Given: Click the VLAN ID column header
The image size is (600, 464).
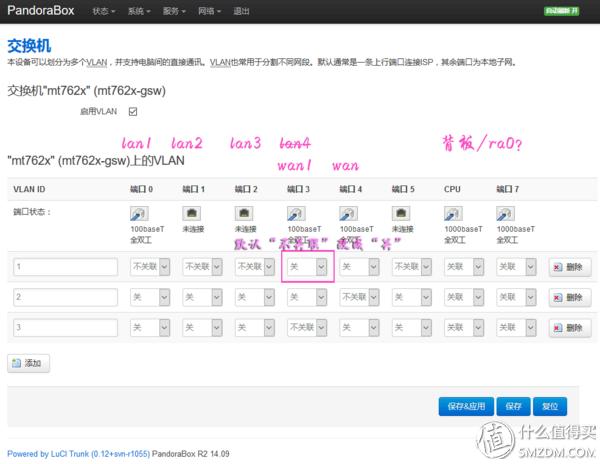Looking at the screenshot, I should [x=29, y=189].
